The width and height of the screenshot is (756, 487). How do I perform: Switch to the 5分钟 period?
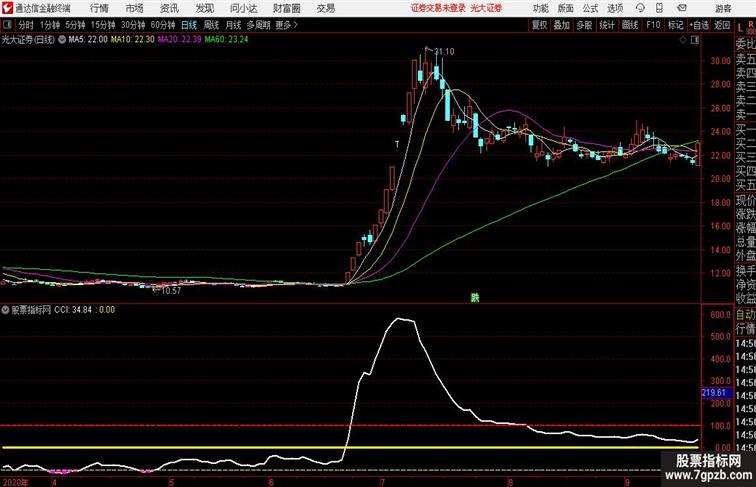75,25
